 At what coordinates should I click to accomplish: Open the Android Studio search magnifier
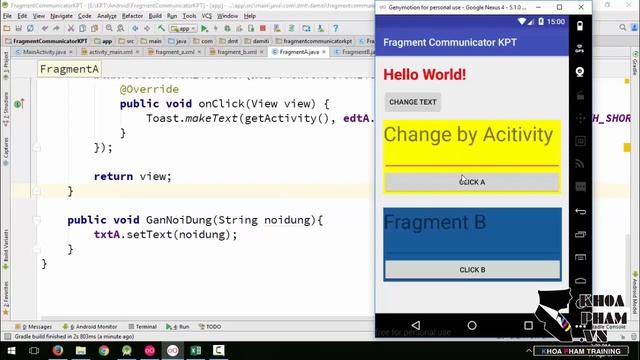point(622,27)
